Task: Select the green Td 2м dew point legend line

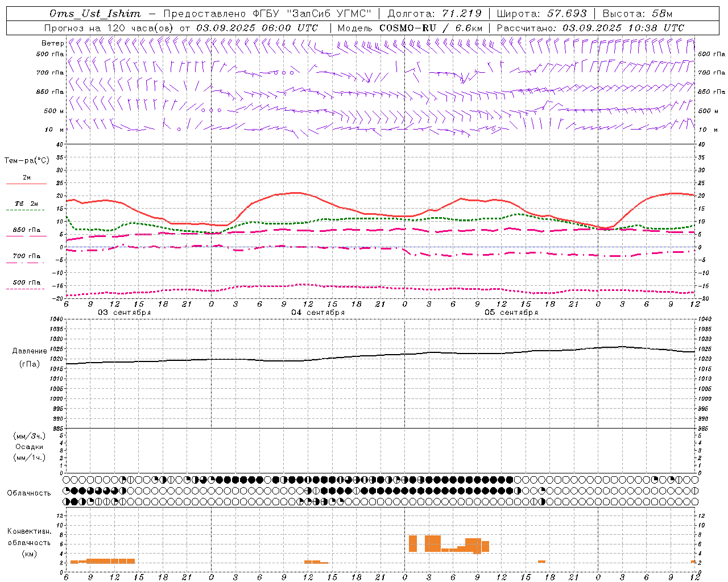Action: [26, 210]
